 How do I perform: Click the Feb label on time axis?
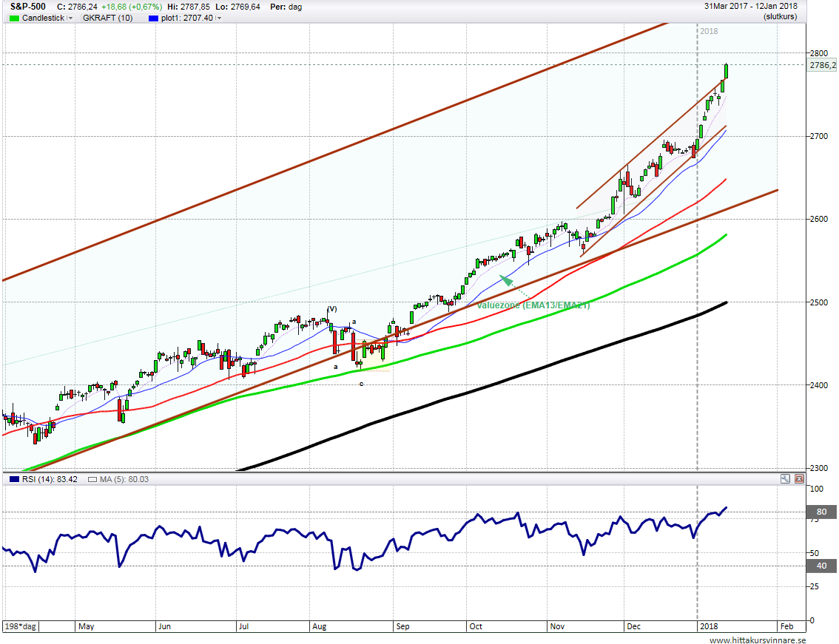click(786, 626)
